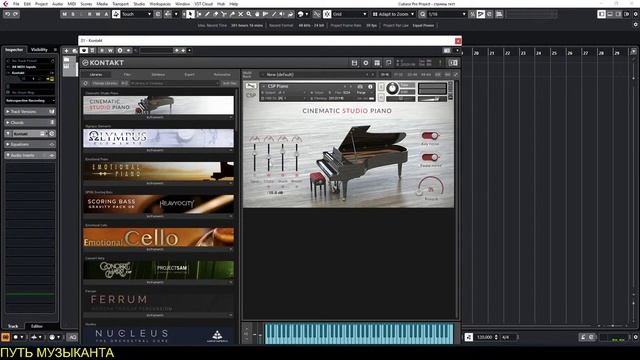Open the Transport menu
This screenshot has width=640, height=360.
click(x=120, y=4)
